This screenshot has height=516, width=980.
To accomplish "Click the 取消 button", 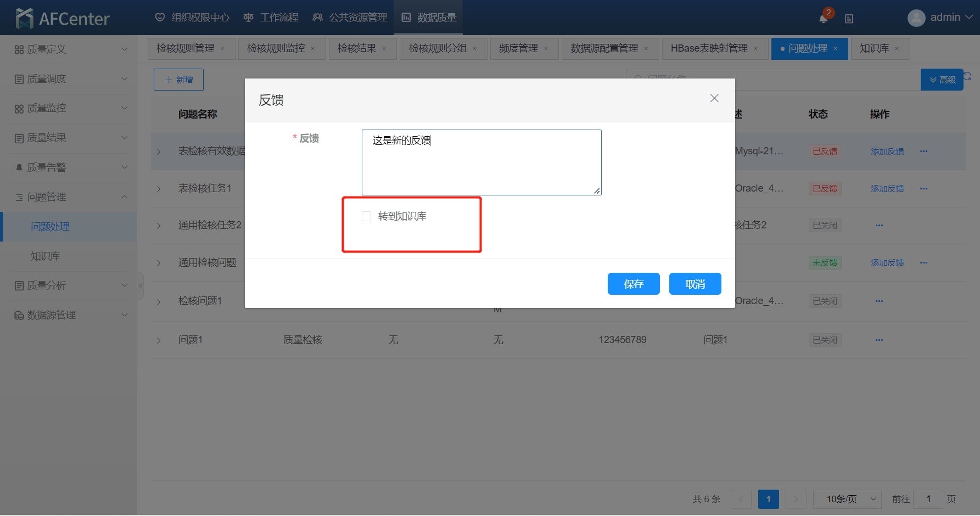I will click(x=695, y=284).
